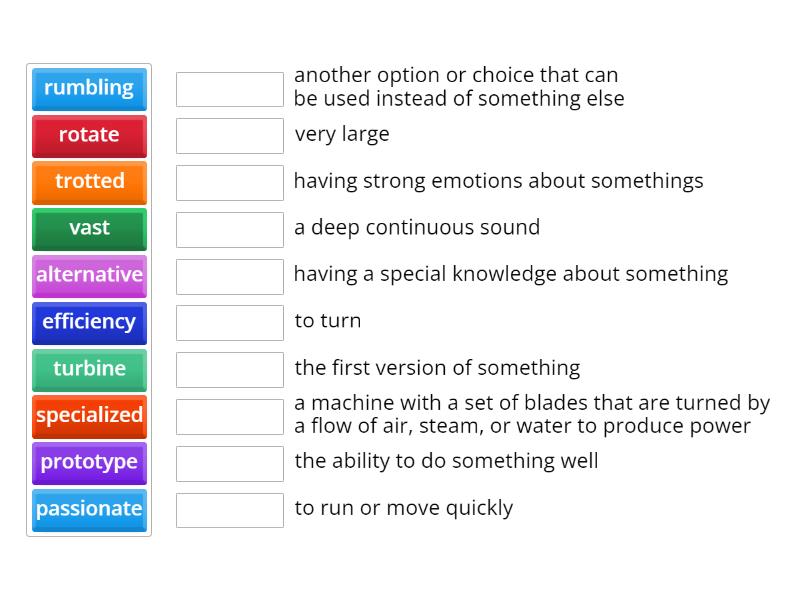The width and height of the screenshot is (800, 600).
Task: Click the answer slot for 'another option or choice'
Action: pyautogui.click(x=230, y=89)
